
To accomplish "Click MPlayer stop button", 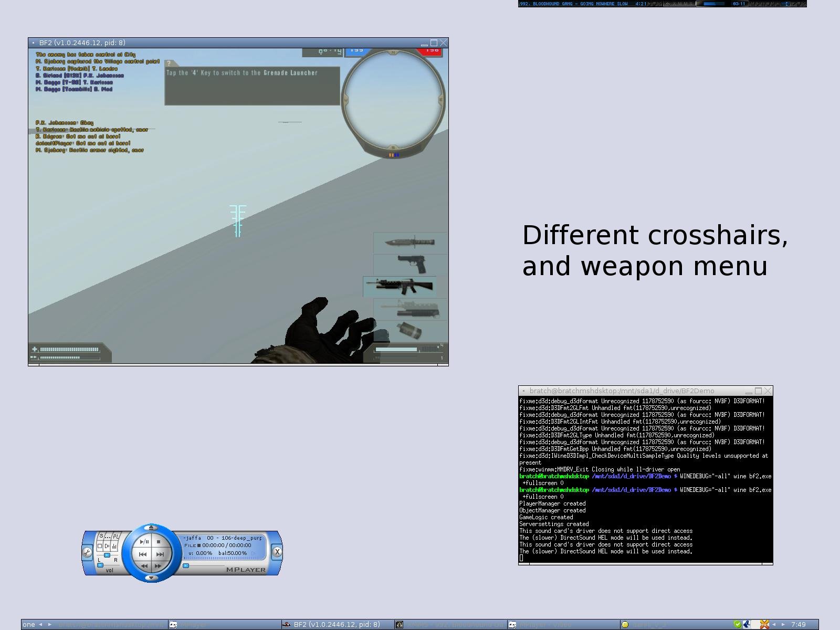I will point(159,541).
